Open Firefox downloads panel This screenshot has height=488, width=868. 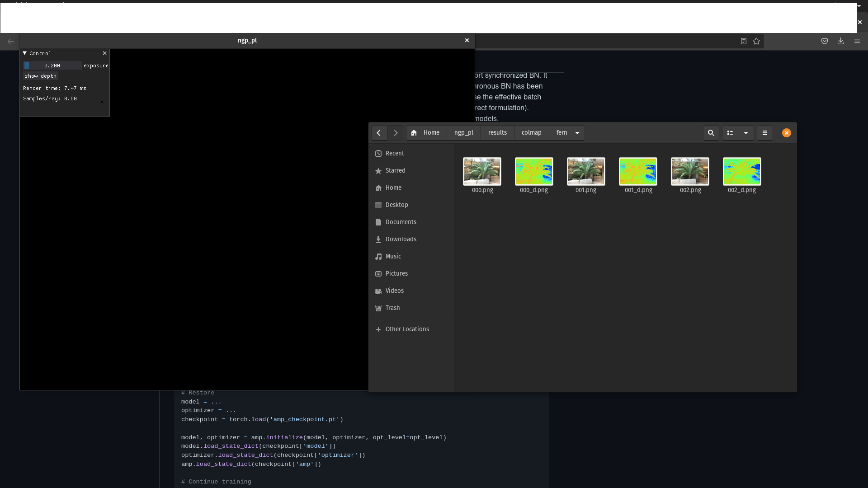pyautogui.click(x=840, y=41)
